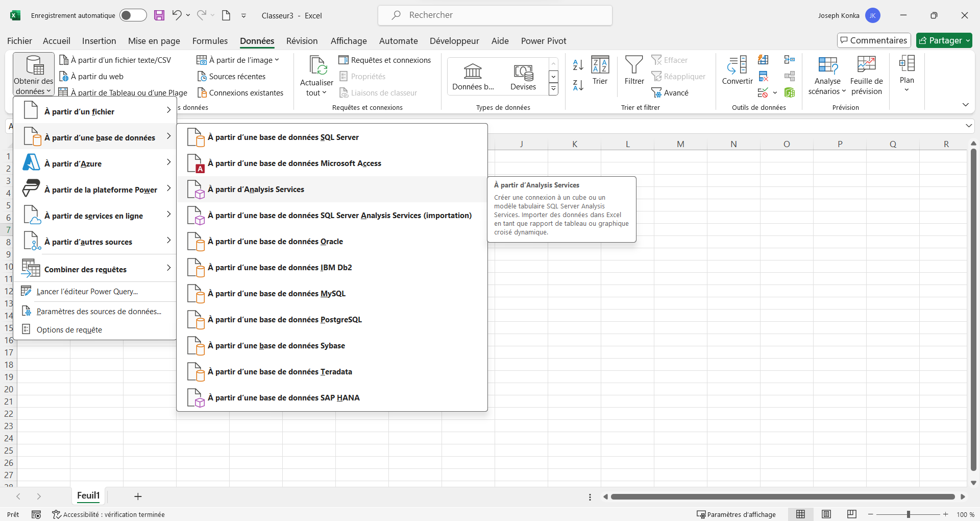Screen dimensions: 980x521
Task: Open the Formules ribbon tab
Action: [x=210, y=41]
